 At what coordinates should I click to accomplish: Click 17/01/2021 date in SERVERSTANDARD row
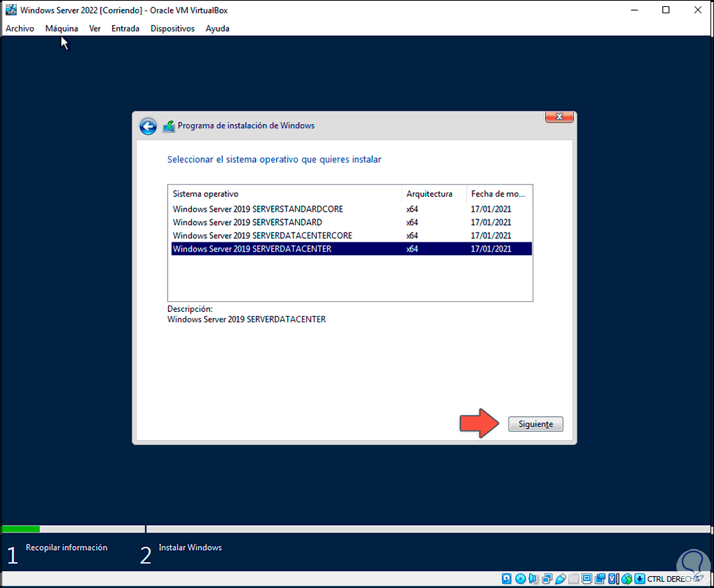(491, 222)
